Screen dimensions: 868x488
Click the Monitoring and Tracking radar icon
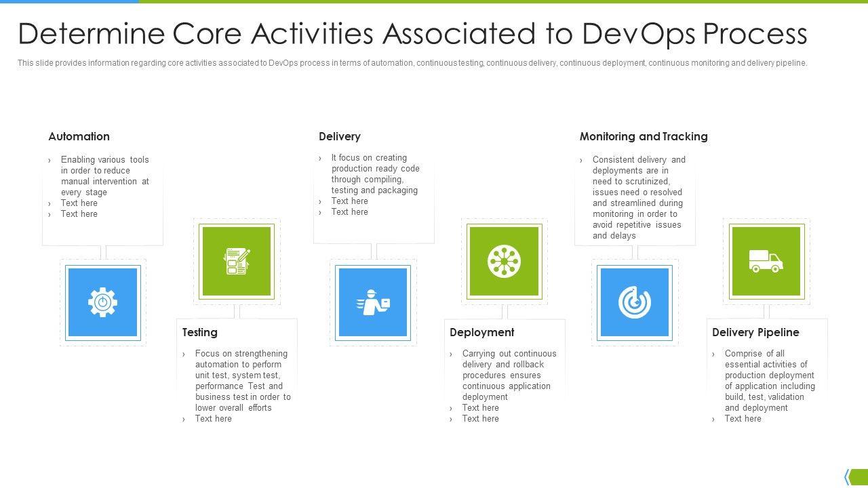click(x=634, y=302)
